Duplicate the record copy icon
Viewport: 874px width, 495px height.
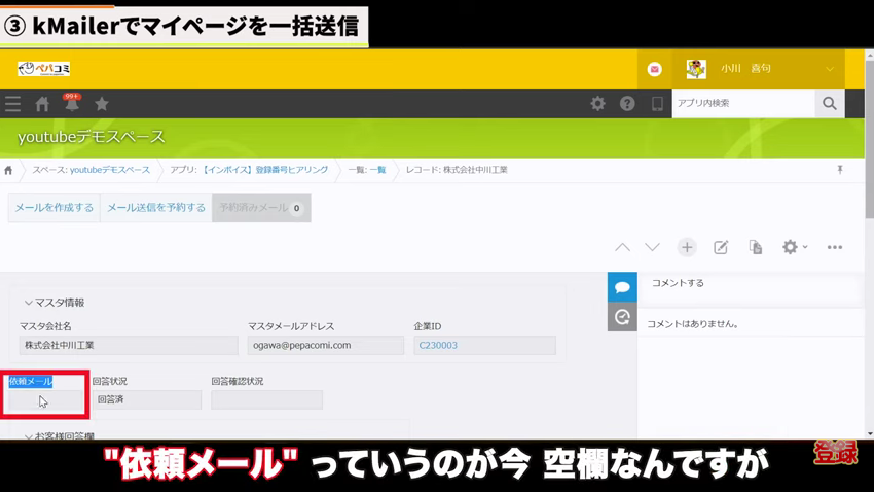(756, 247)
